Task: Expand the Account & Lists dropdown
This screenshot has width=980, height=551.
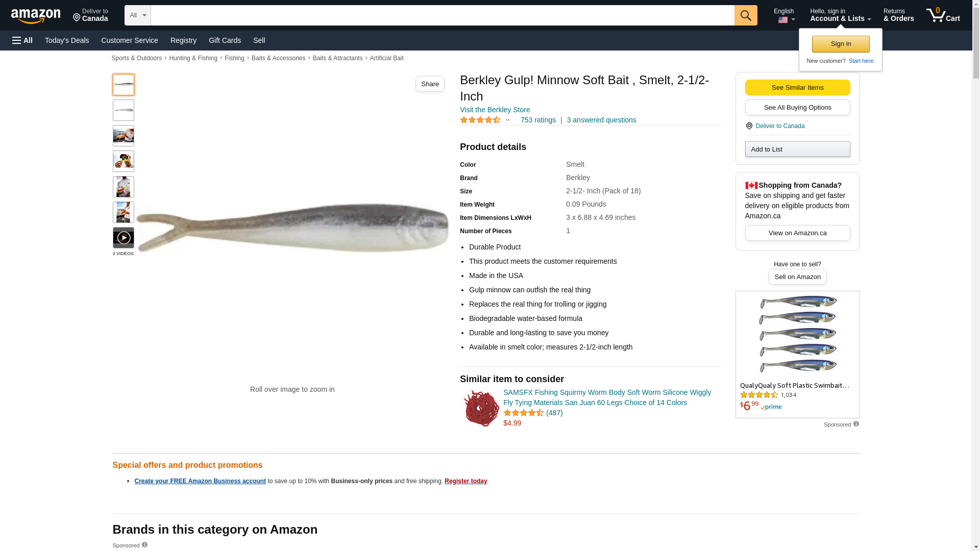Action: click(x=840, y=15)
